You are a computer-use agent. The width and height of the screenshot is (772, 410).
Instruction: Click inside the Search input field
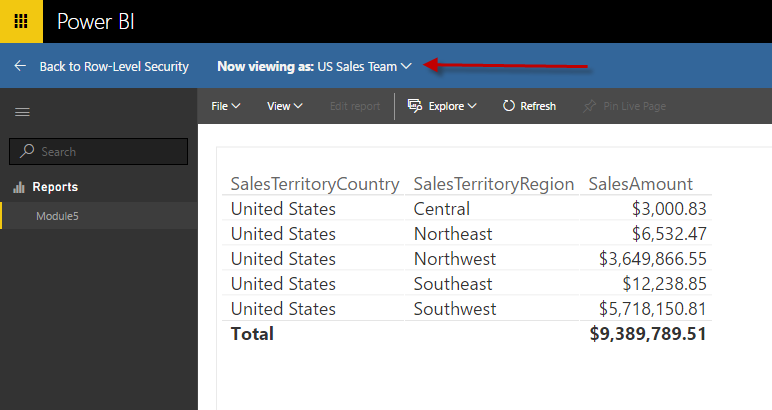click(x=110, y=152)
